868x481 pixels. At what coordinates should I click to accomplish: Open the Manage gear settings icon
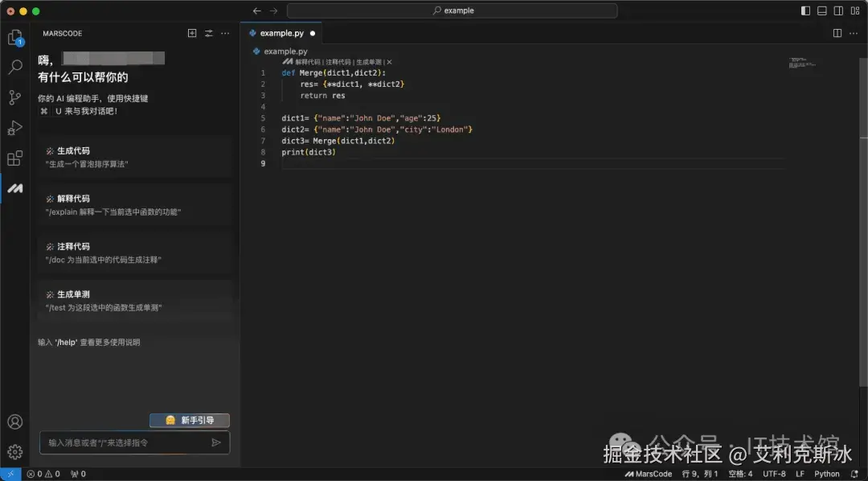coord(15,451)
